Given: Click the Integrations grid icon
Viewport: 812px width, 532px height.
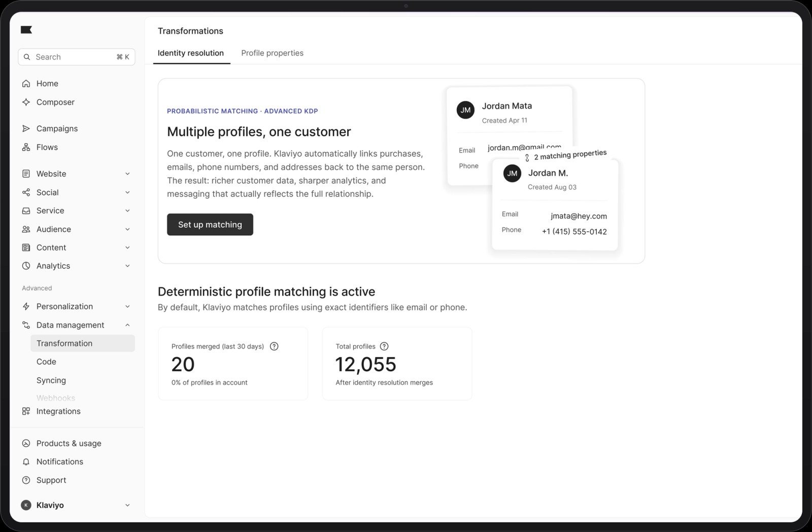Looking at the screenshot, I should point(26,411).
